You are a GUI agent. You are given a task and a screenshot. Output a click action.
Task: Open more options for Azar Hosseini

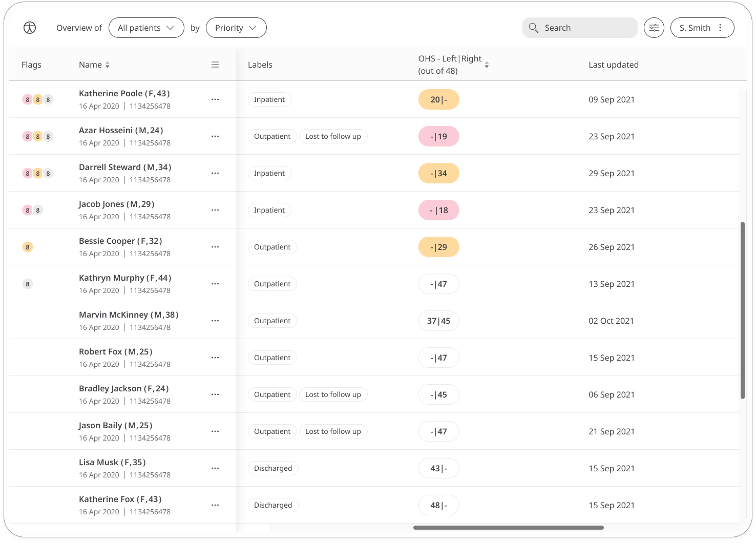click(215, 136)
